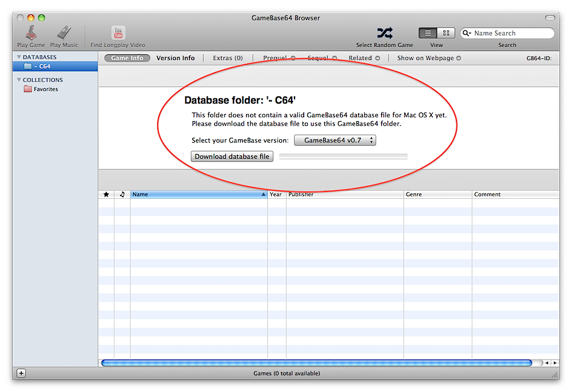This screenshot has width=572, height=392.
Task: Click the plus button to add a collection
Action: 21,373
